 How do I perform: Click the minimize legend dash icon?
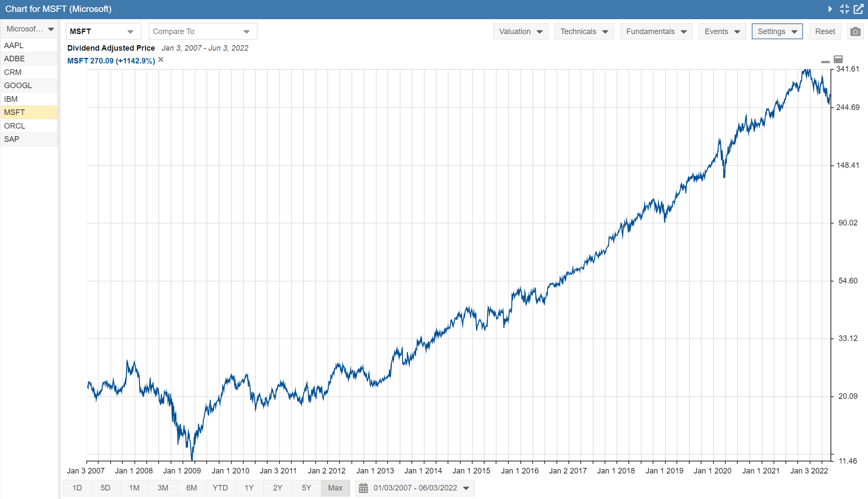825,62
